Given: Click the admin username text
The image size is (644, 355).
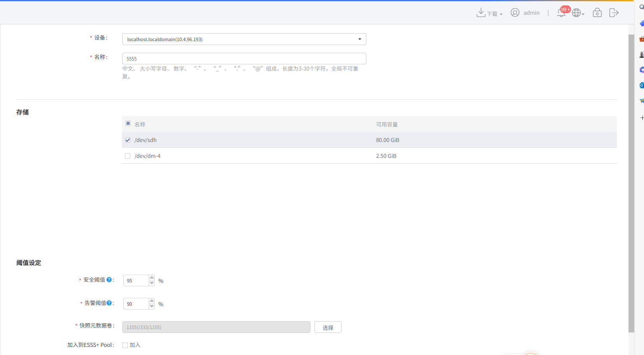Looking at the screenshot, I should coord(531,13).
